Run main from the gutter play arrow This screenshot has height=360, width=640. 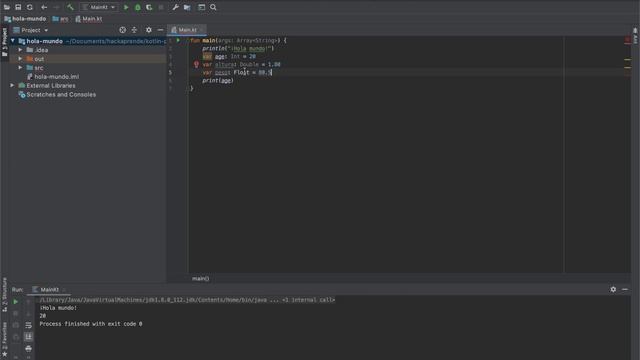178,40
